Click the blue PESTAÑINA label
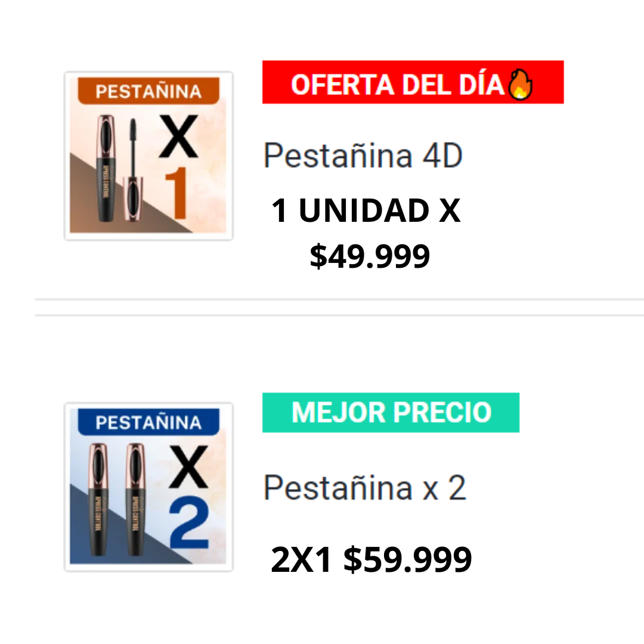Image resolution: width=644 pixels, height=644 pixels. point(148,423)
